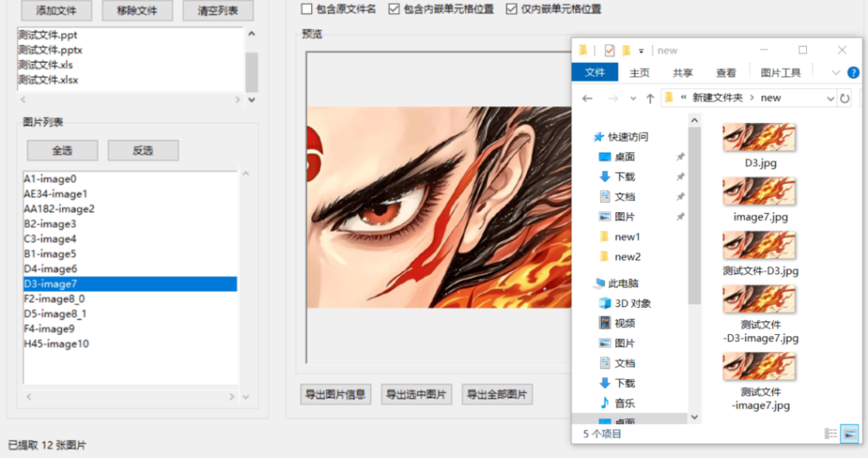This screenshot has height=458, width=868.
Task: Select D4-image6 in image list
Action: click(130, 269)
